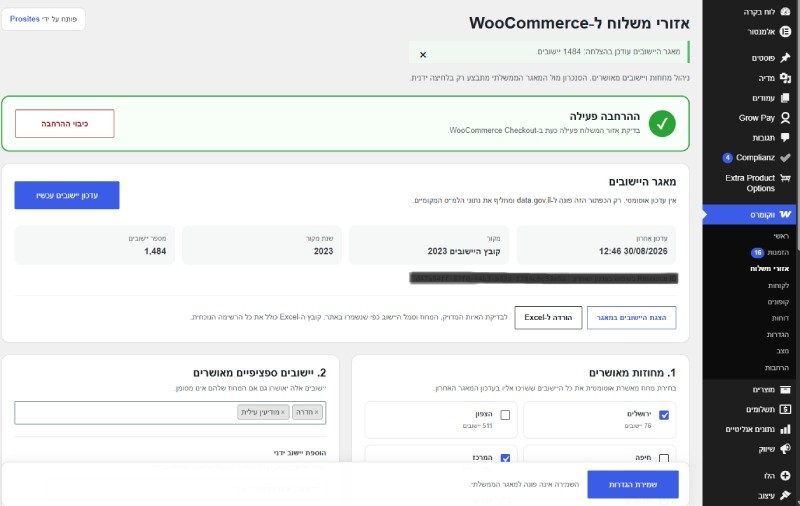The width and height of the screenshot is (800, 506).
Task: Click the הוספת יישוב ידני label
Action: (x=299, y=453)
